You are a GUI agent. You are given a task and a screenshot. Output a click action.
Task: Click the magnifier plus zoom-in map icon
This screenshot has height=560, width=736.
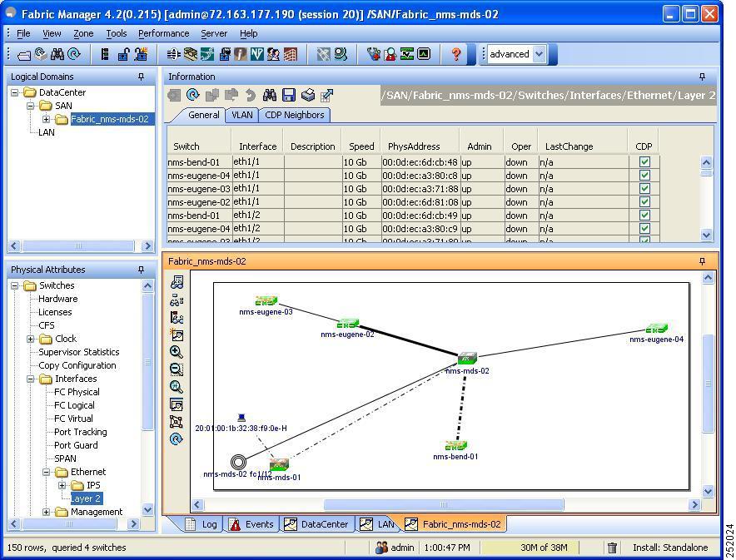click(x=177, y=352)
